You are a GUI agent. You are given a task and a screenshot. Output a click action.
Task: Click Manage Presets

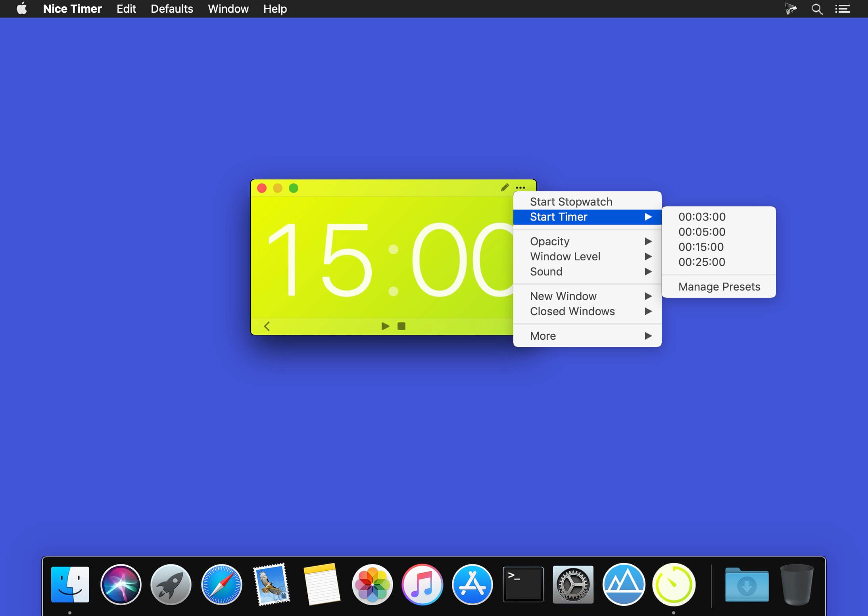719,287
